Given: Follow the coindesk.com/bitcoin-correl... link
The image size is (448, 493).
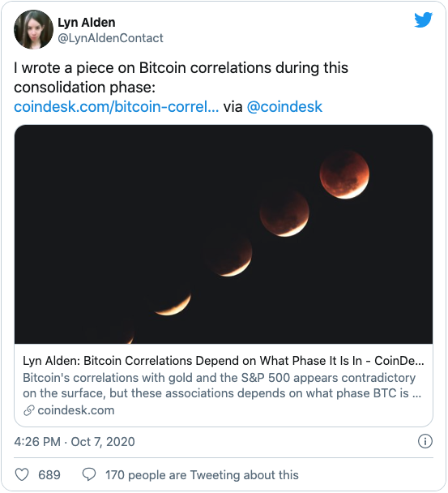Looking at the screenshot, I should pyautogui.click(x=116, y=106).
